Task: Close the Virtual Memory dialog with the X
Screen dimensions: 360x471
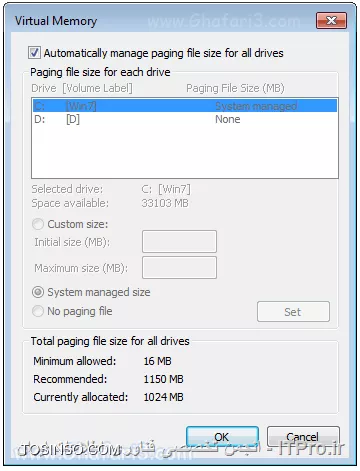Action: click(331, 21)
